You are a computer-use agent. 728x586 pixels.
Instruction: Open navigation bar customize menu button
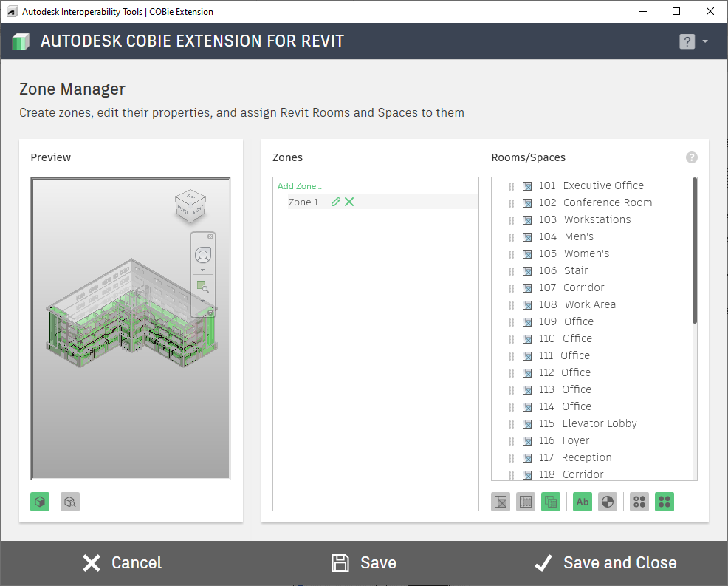(210, 313)
